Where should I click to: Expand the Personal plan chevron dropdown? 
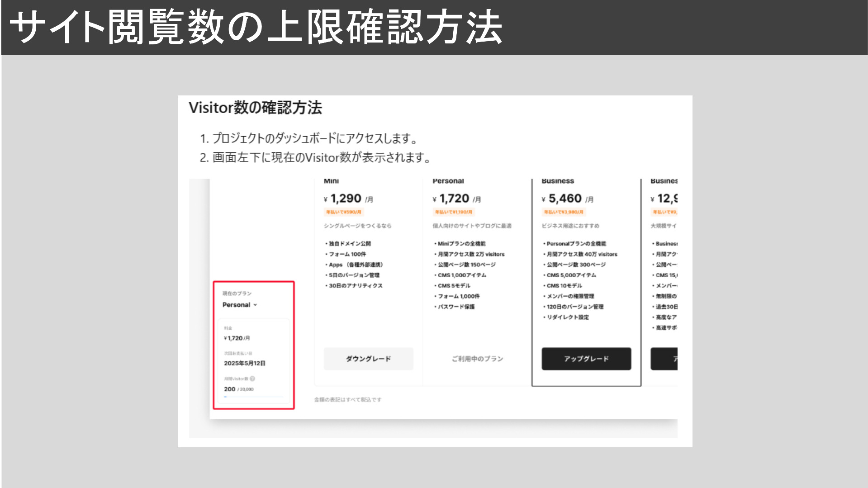click(255, 305)
